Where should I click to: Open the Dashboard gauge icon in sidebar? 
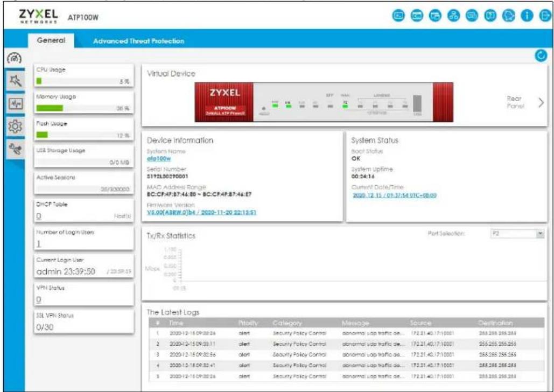[x=15, y=58]
